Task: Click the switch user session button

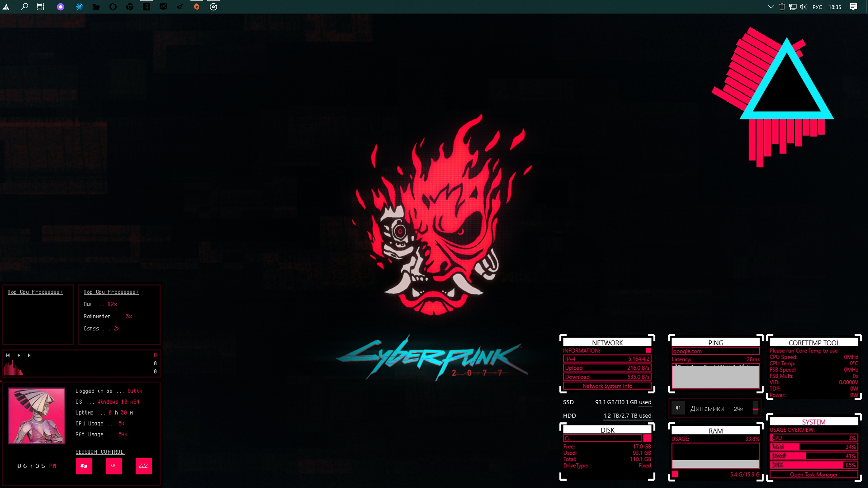Action: (84, 466)
